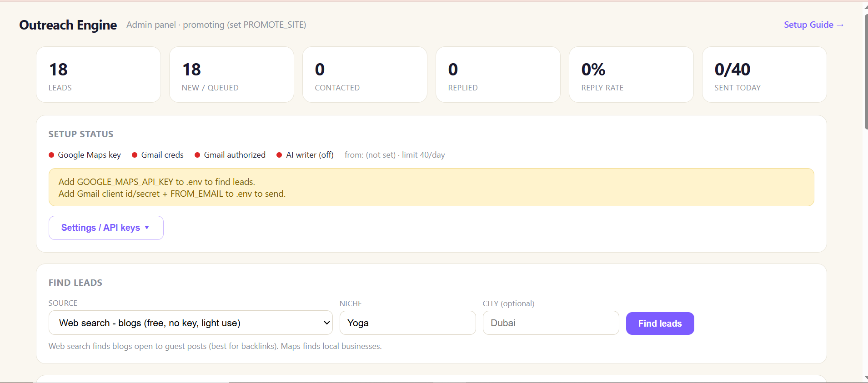The width and height of the screenshot is (868, 383).
Task: Expand the Settings / API keys dropdown
Action: point(106,228)
